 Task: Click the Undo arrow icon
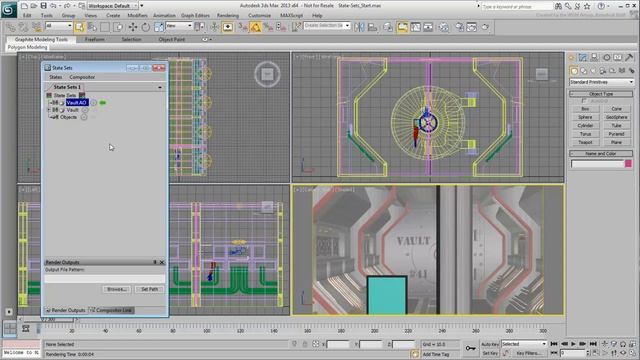pos(53,6)
